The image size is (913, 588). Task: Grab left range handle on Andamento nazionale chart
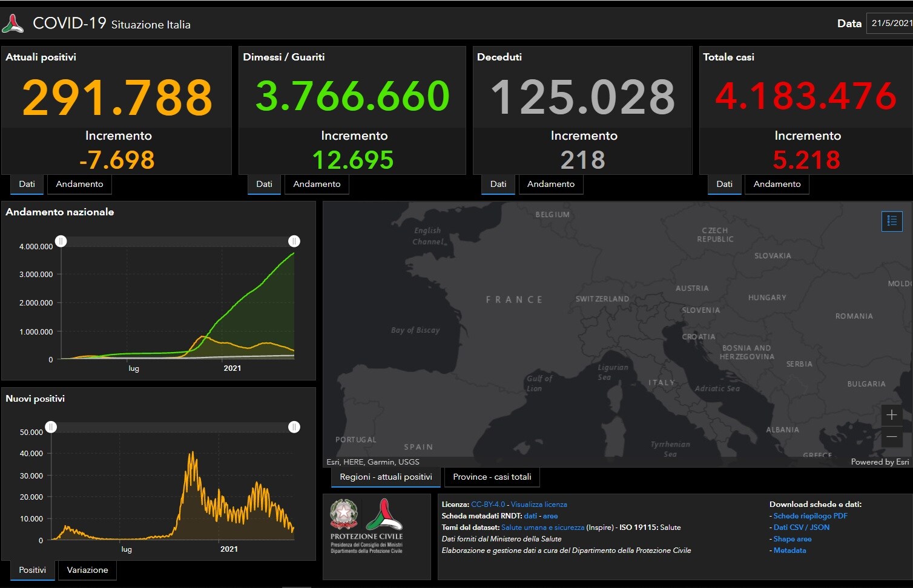point(61,241)
